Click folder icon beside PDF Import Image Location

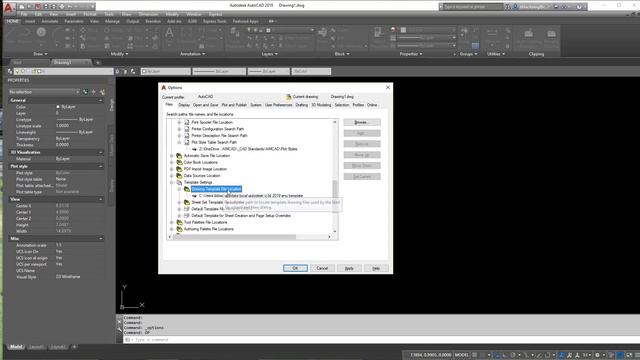tap(179, 169)
